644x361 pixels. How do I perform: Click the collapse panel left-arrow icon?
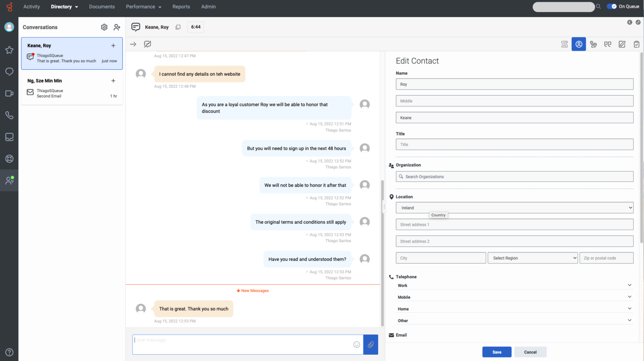pyautogui.click(x=630, y=22)
